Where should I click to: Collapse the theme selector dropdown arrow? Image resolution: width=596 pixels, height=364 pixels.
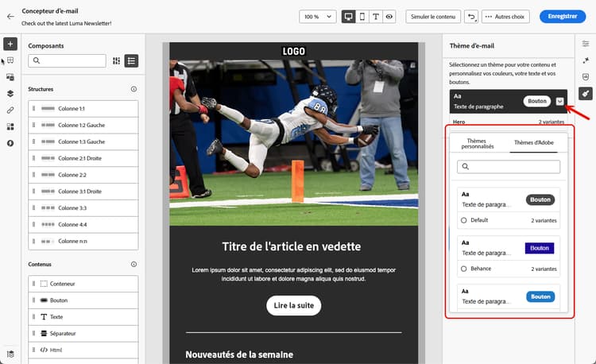click(x=559, y=102)
